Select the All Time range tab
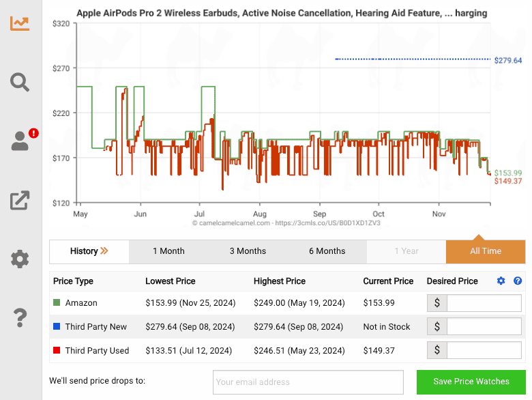Image resolution: width=532 pixels, height=400 pixels. (x=486, y=251)
